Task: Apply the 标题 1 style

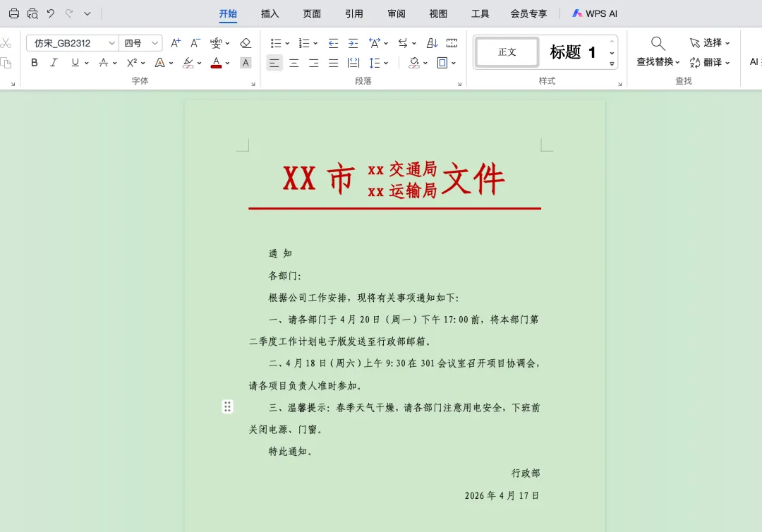Action: click(572, 52)
